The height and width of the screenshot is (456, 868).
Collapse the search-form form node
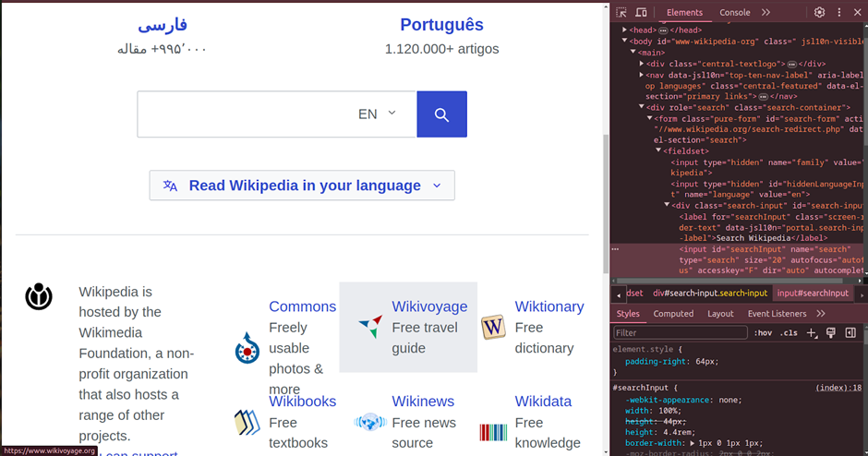(x=650, y=118)
